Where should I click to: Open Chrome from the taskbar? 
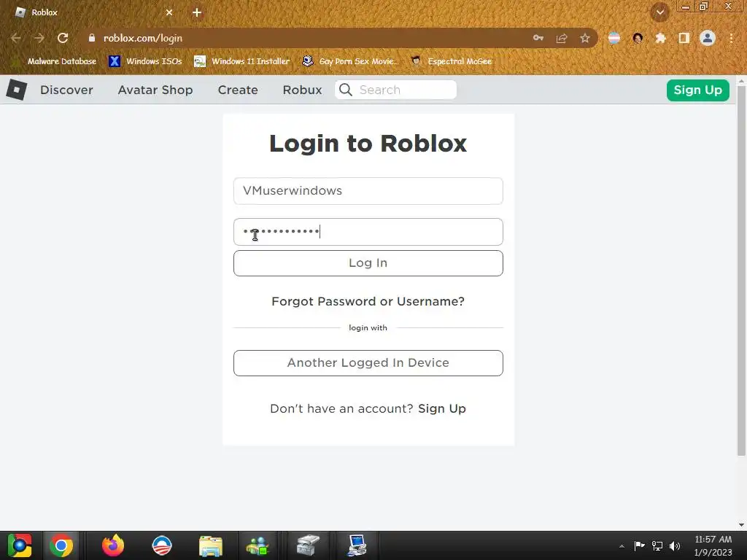pos(61,545)
